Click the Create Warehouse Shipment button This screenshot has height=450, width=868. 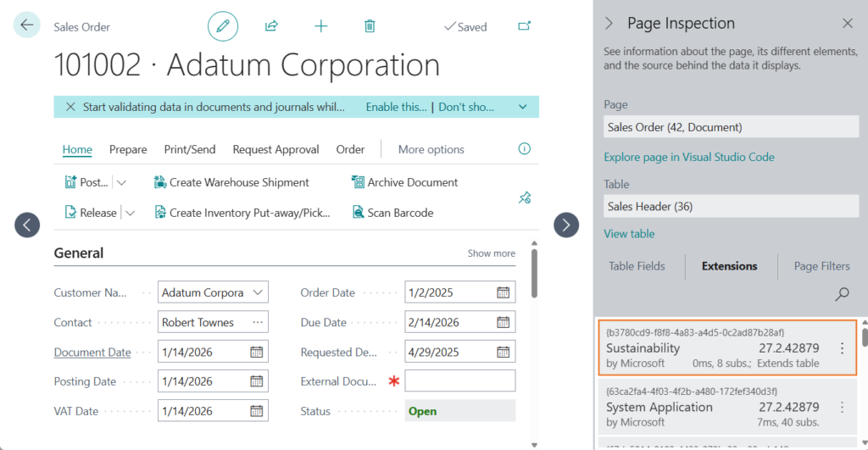click(231, 182)
